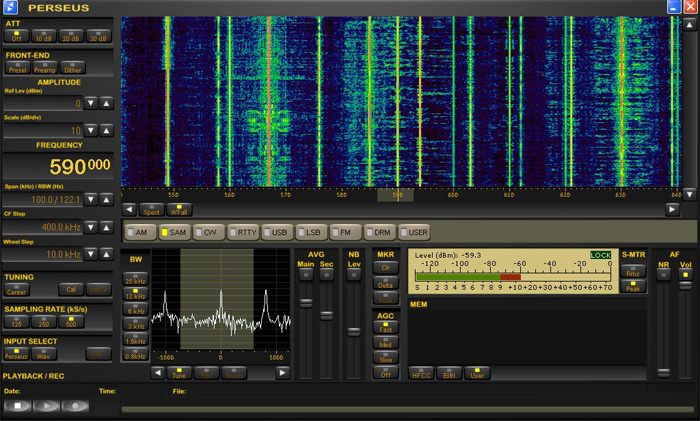
Task: Set sampling rate to 250 kS/s
Action: click(x=44, y=322)
